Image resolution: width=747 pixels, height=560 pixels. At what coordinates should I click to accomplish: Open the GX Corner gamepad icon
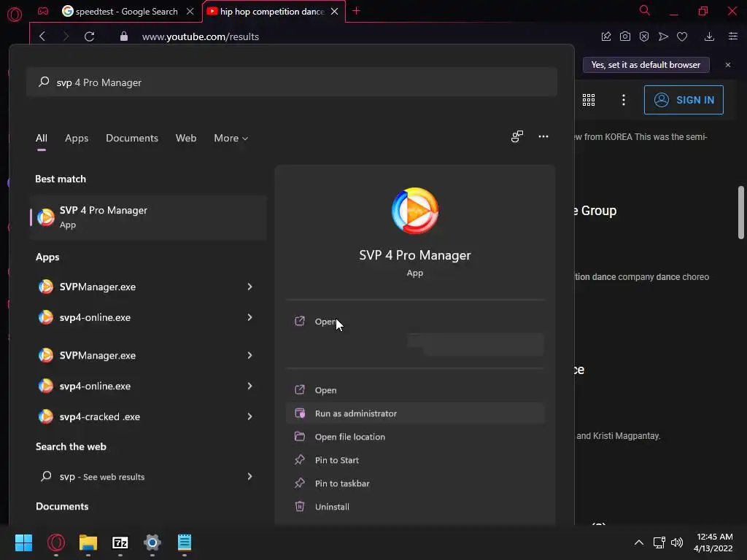pyautogui.click(x=43, y=11)
